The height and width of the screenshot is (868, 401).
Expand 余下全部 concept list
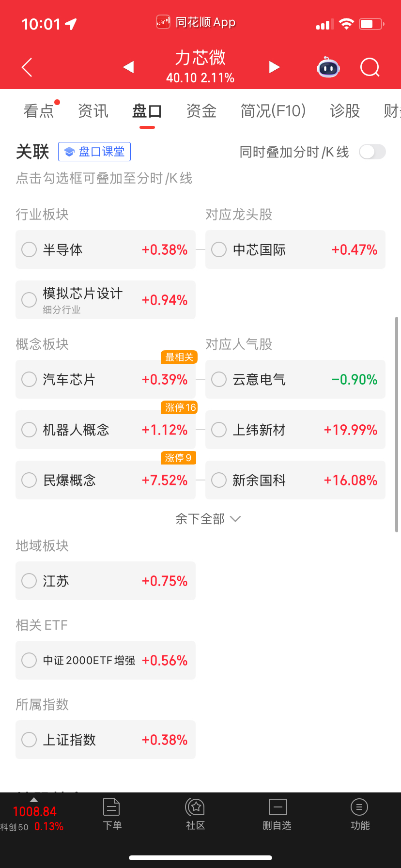coord(208,519)
